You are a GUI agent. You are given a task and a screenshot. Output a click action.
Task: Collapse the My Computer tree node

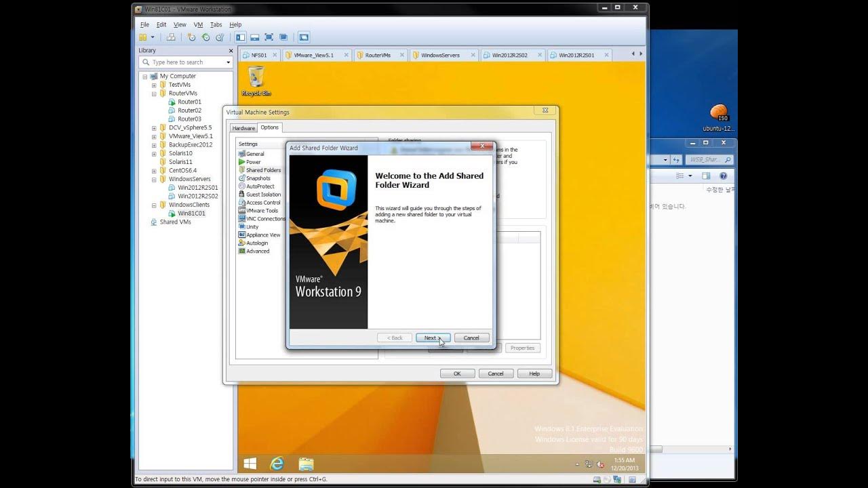[145, 77]
